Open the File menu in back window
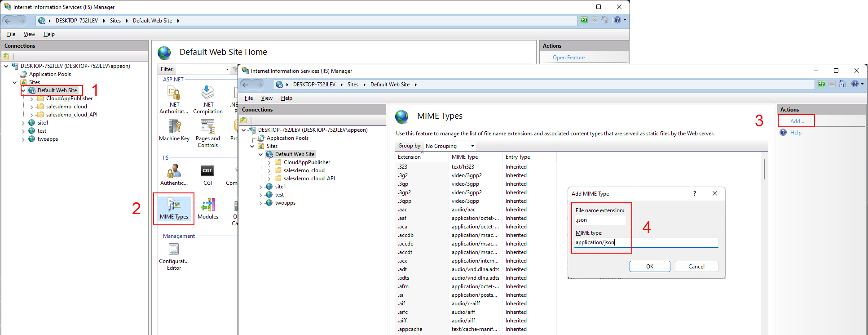868x335 pixels. click(11, 34)
